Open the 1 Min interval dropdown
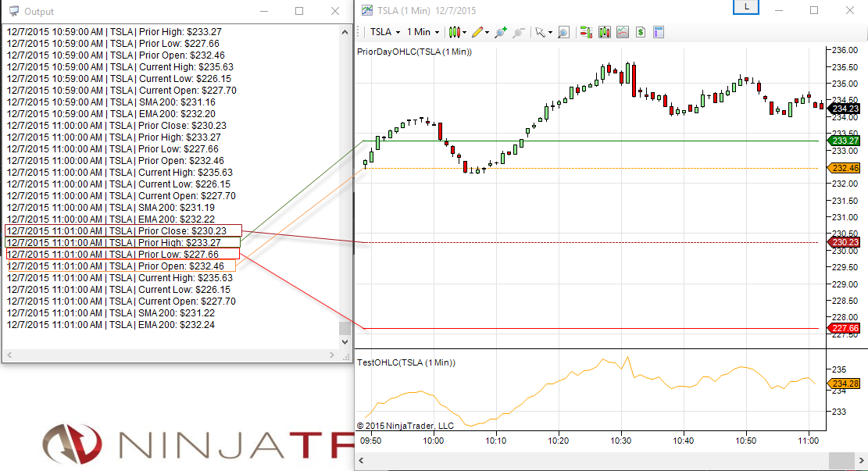 pyautogui.click(x=423, y=32)
